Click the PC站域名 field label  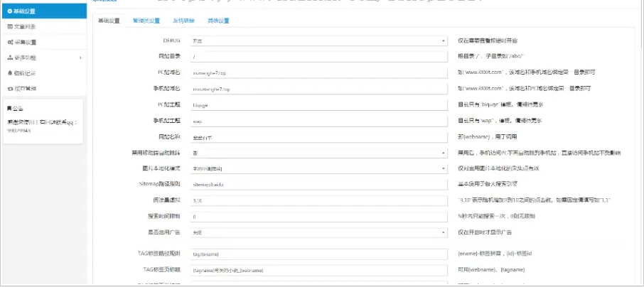pos(169,72)
